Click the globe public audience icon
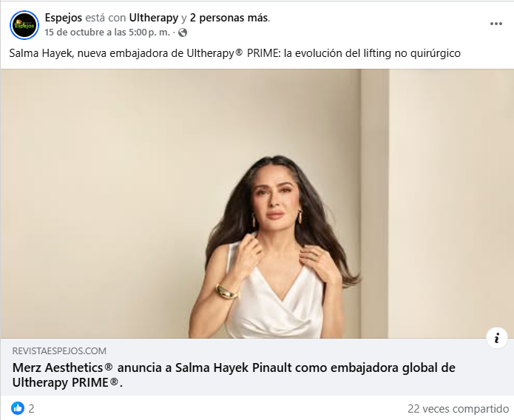This screenshot has height=420, width=514. 183,33
